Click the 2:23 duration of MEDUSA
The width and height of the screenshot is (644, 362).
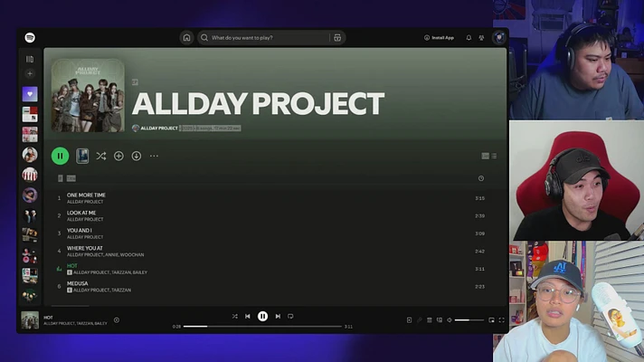click(479, 287)
